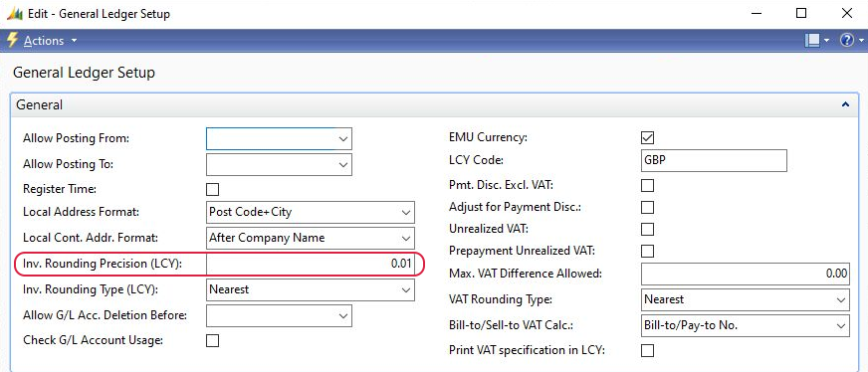Screen dimensions: 868x372
Task: Enable the Register Time checkbox
Action: coord(213,190)
